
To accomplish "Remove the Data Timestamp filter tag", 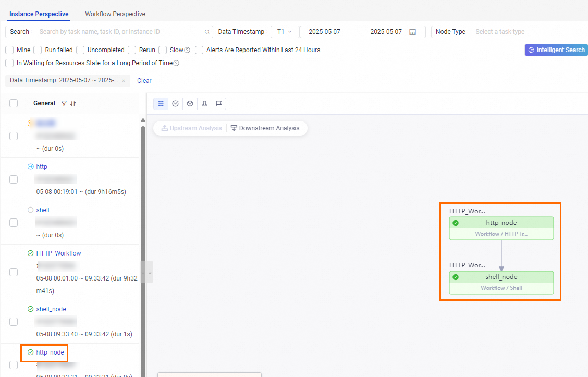I will pyautogui.click(x=124, y=81).
